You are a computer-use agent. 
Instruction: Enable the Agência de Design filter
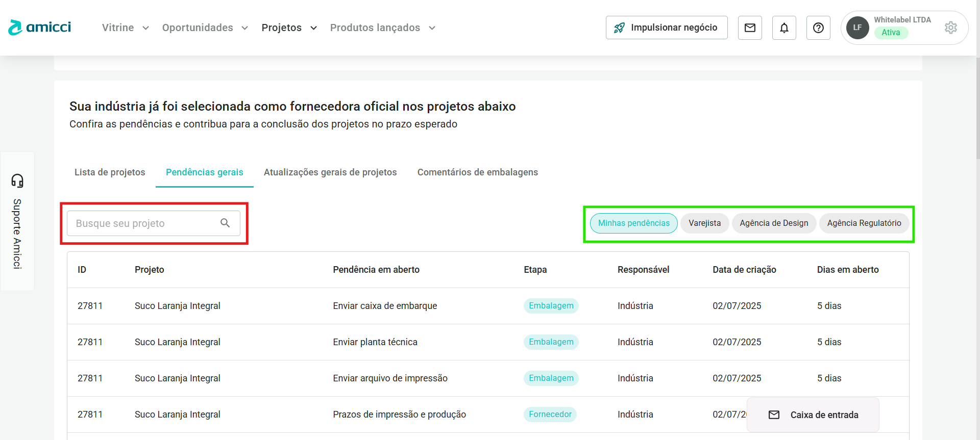(x=774, y=223)
